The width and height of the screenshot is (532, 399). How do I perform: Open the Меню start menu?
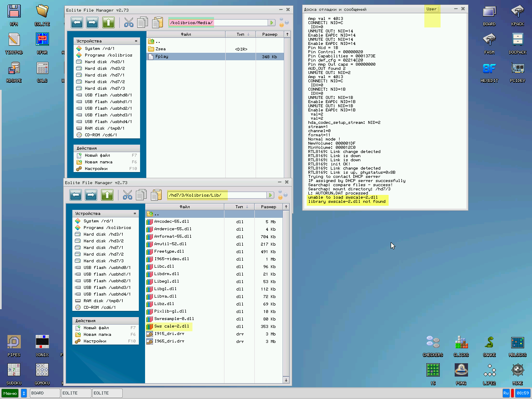click(10, 393)
